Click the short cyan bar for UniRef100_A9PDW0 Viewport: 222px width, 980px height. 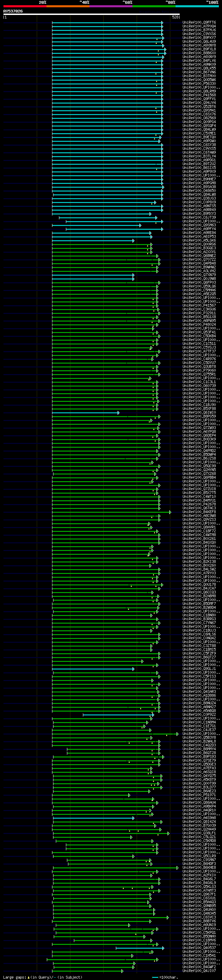[x=106, y=141]
